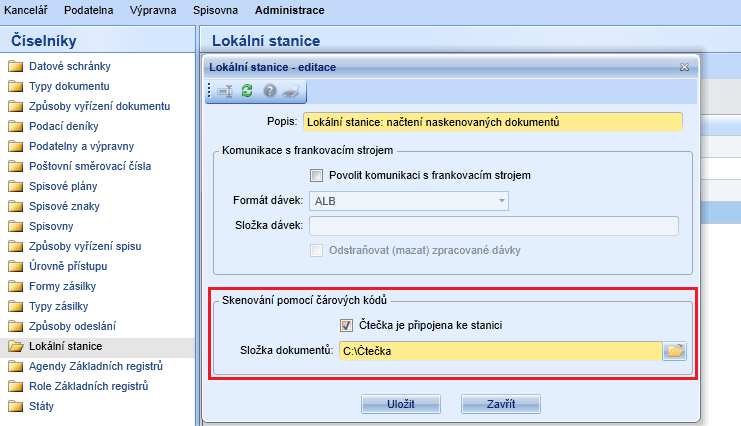Select Poštovní směrovací čísla item

[x=90, y=166]
